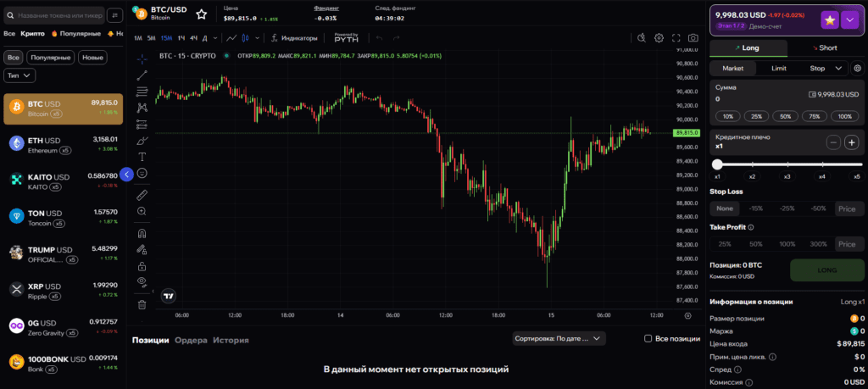Select the brush drawing tool
Screen dimensions: 868x389
pyautogui.click(x=142, y=141)
